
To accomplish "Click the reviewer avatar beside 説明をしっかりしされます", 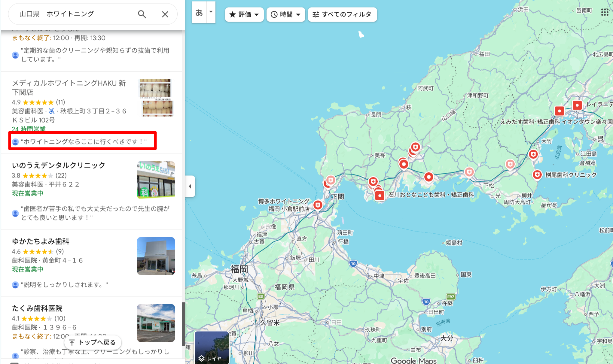I will [15, 285].
